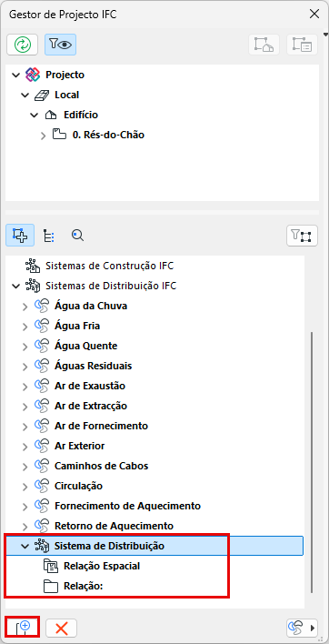
Task: Switch to the tree hierarchy view icon
Action: [49, 236]
